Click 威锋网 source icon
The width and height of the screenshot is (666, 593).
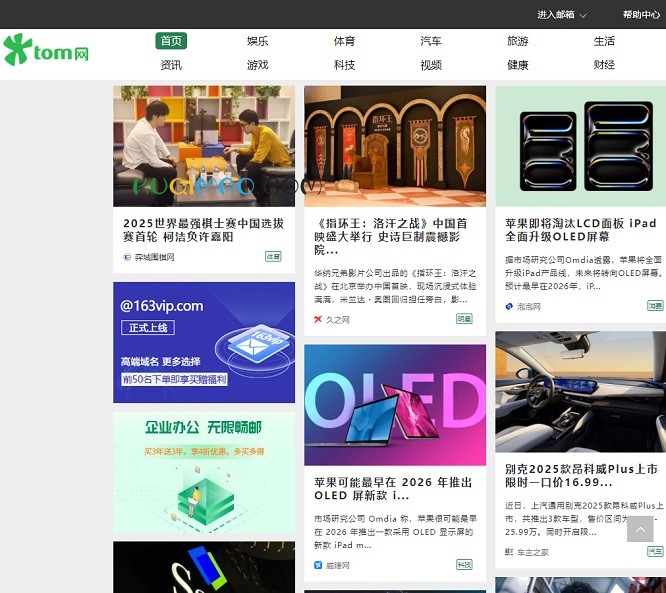pos(318,565)
